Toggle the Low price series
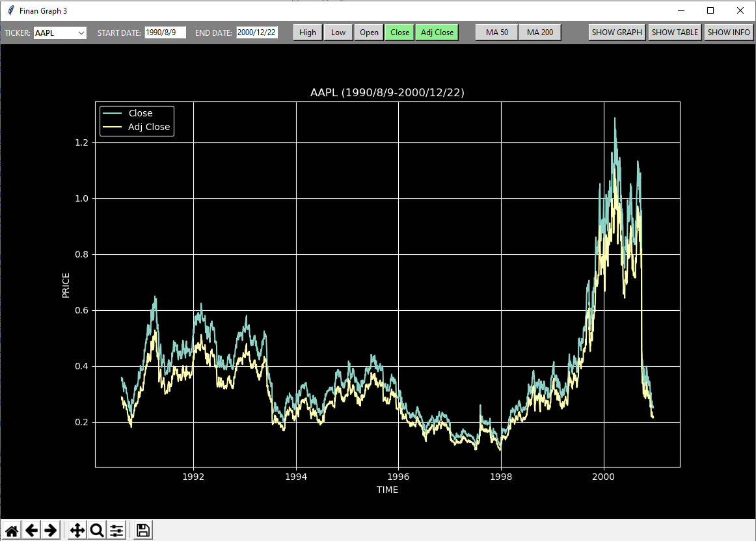Screen dimensions: 756x541 point(338,33)
